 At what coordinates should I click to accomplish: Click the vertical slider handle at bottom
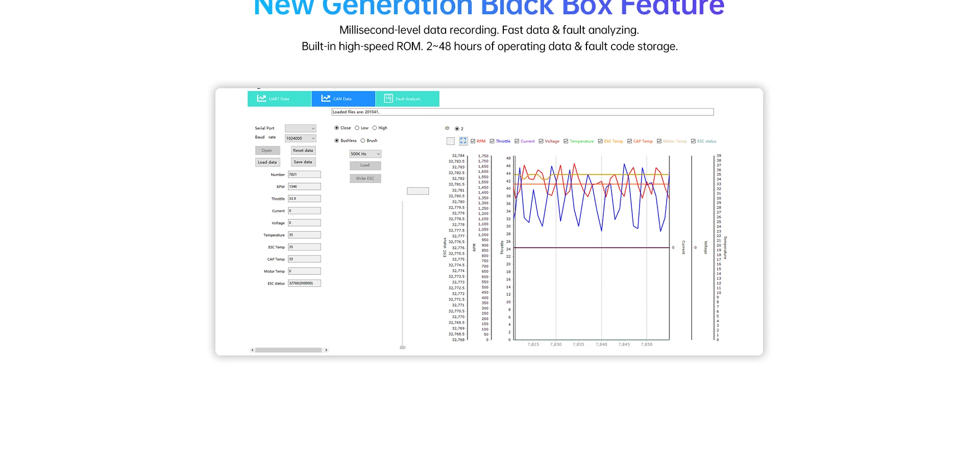coord(403,347)
